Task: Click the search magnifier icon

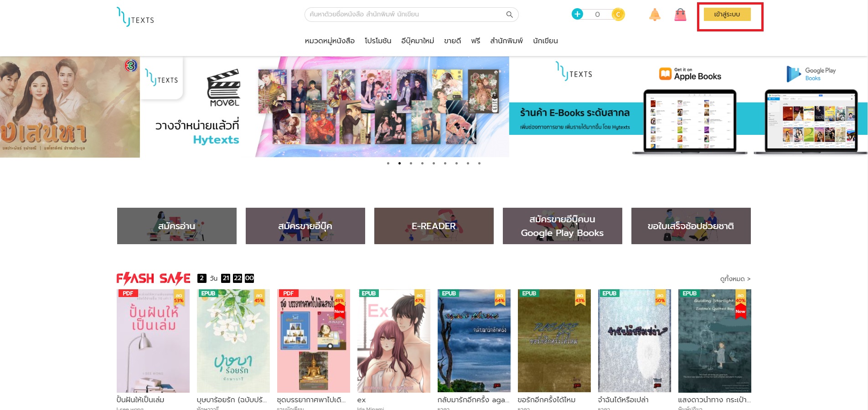Action: [x=509, y=14]
